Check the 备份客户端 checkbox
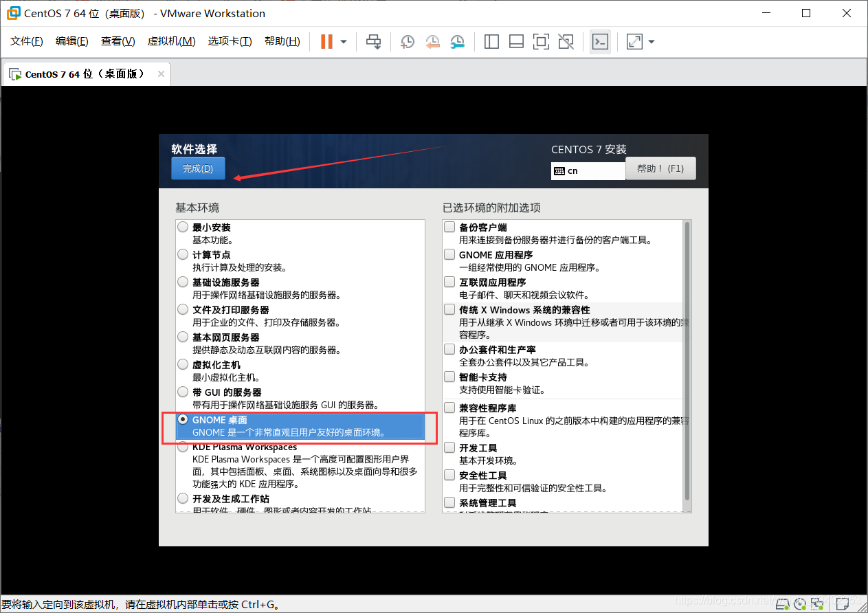 pyautogui.click(x=449, y=227)
